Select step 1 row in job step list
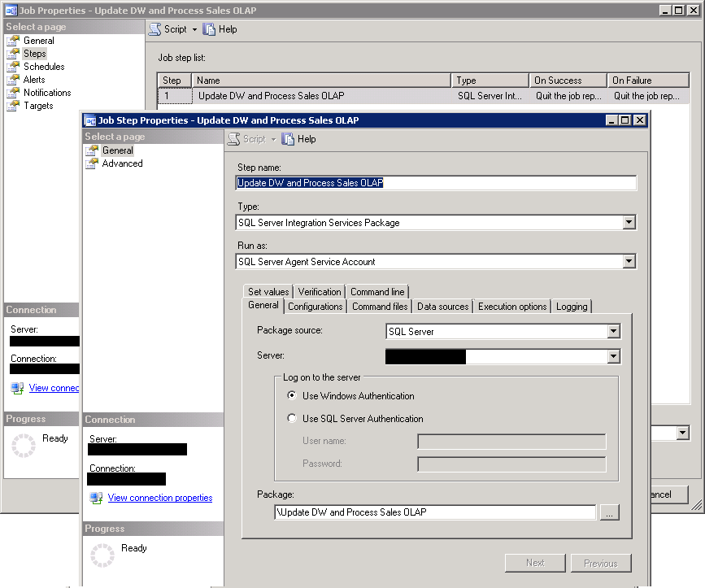This screenshot has width=705, height=588. [x=423, y=96]
